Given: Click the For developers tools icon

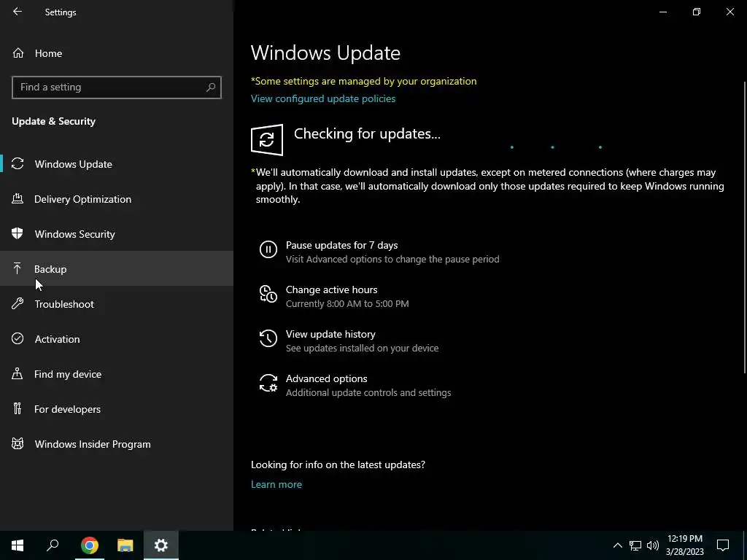Looking at the screenshot, I should coord(18,409).
